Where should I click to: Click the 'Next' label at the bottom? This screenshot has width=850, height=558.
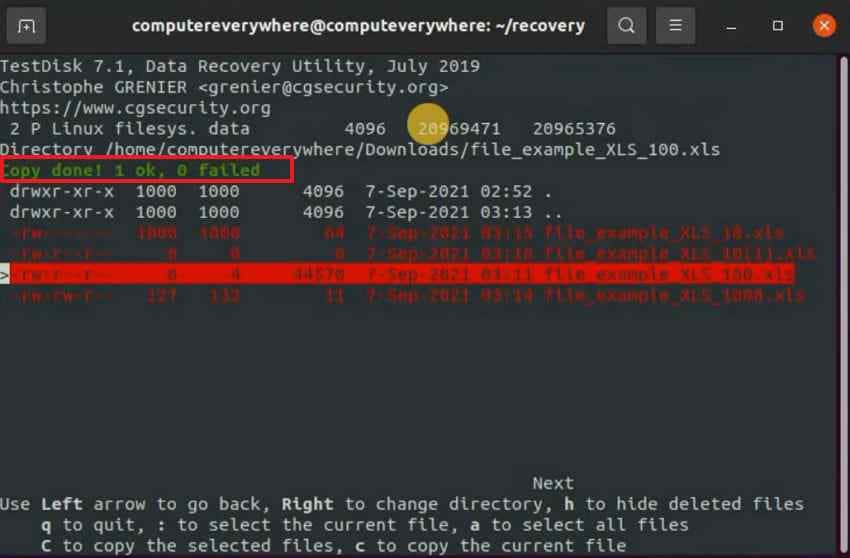(553, 483)
